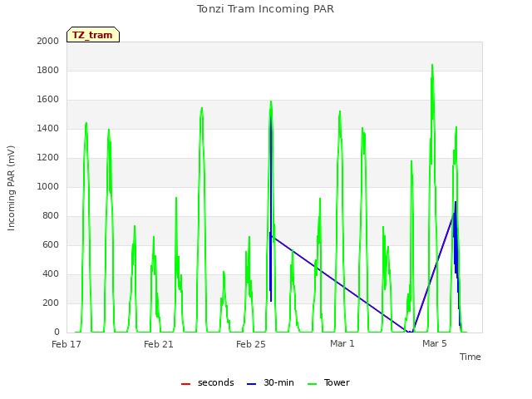The height and width of the screenshot is (399, 532).
Task: Click the green Tower peak near 1600 after Feb 25
Action: coord(271,101)
